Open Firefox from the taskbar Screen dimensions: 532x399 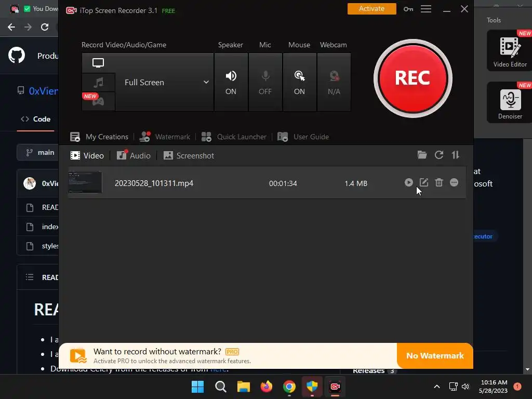click(x=267, y=387)
